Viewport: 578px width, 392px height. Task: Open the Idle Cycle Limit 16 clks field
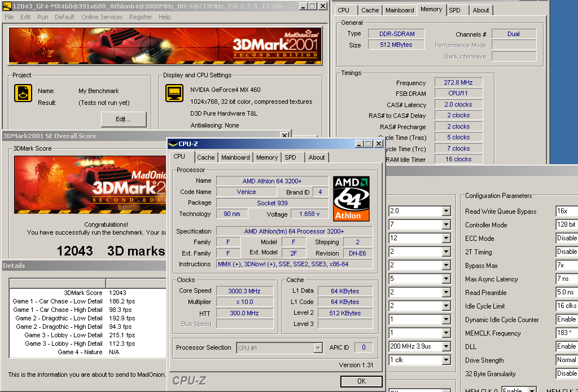567,306
